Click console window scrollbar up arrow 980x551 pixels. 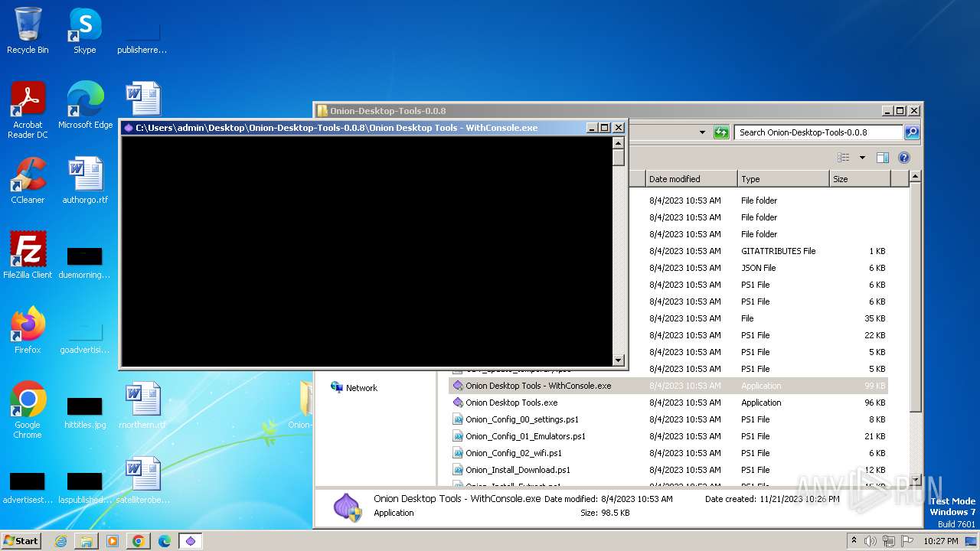coord(619,142)
